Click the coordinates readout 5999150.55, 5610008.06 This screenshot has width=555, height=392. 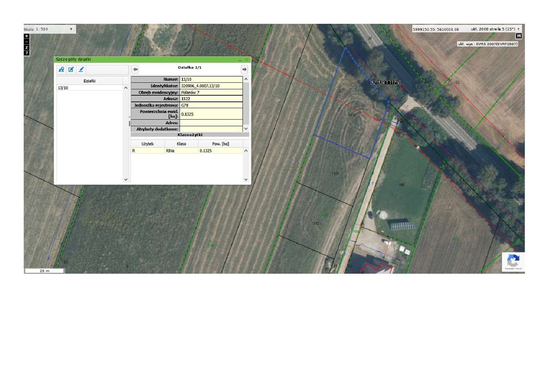436,29
